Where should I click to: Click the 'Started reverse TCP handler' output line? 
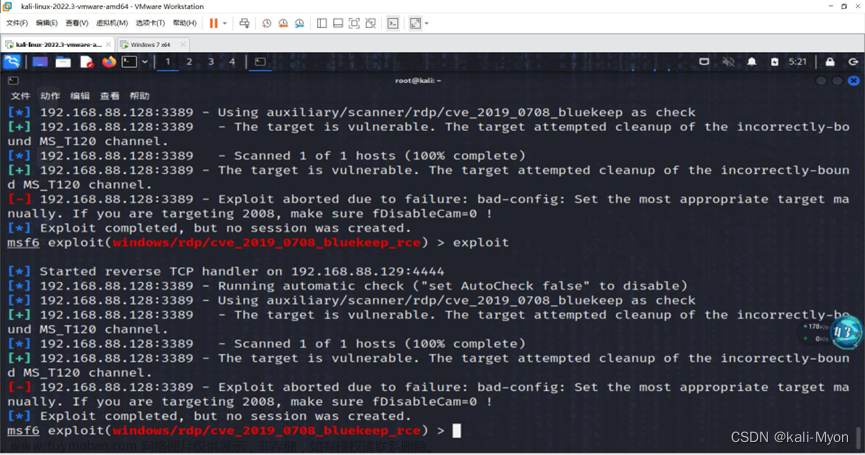226,271
